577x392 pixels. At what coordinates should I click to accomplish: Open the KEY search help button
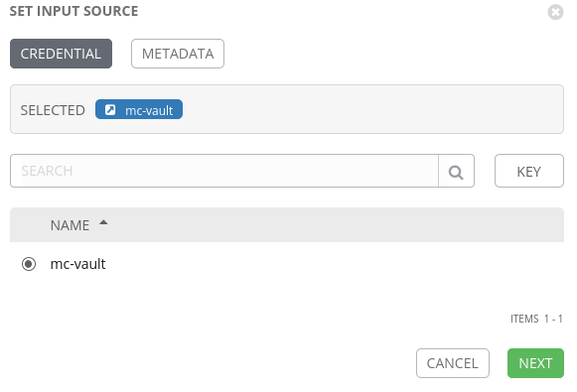(x=529, y=171)
